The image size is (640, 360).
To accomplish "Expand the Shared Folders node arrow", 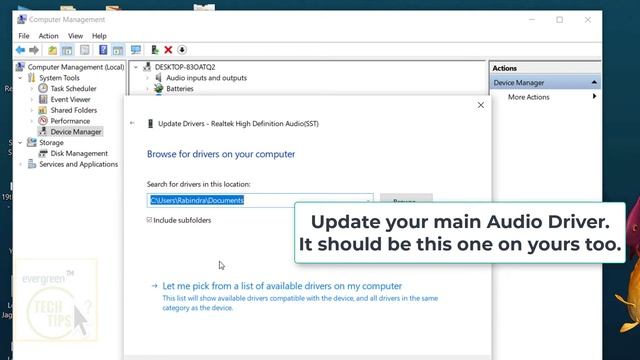I will (32, 110).
